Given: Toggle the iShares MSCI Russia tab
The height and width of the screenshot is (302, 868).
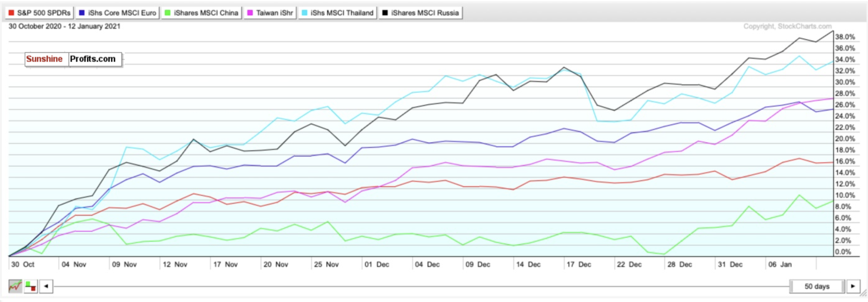Looking at the screenshot, I should tap(420, 13).
